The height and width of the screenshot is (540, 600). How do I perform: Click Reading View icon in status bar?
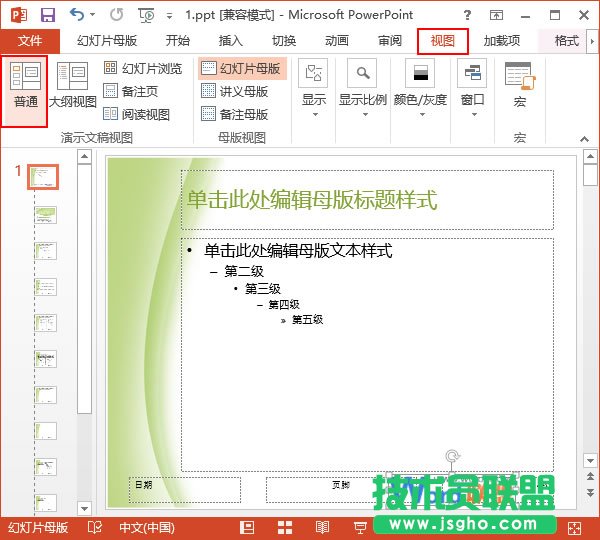322,528
